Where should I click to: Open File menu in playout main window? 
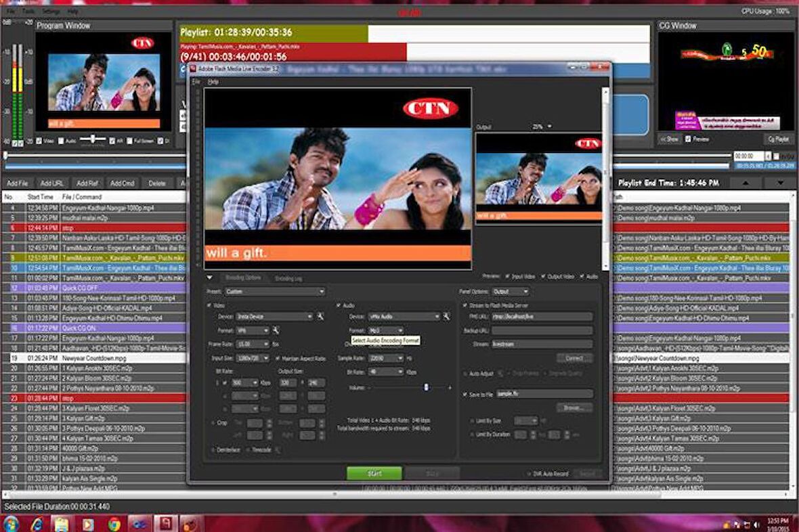click(10, 11)
